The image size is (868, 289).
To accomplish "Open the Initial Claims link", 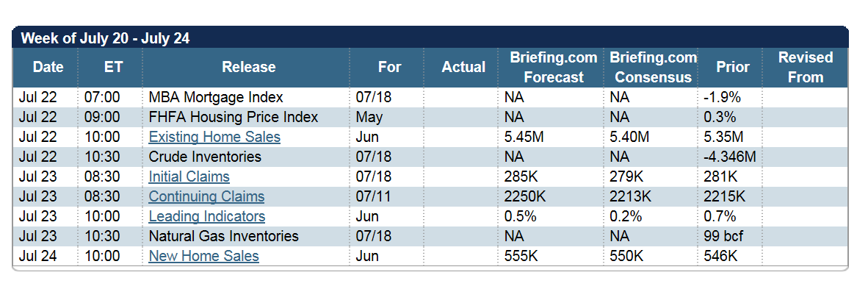I will (x=189, y=177).
